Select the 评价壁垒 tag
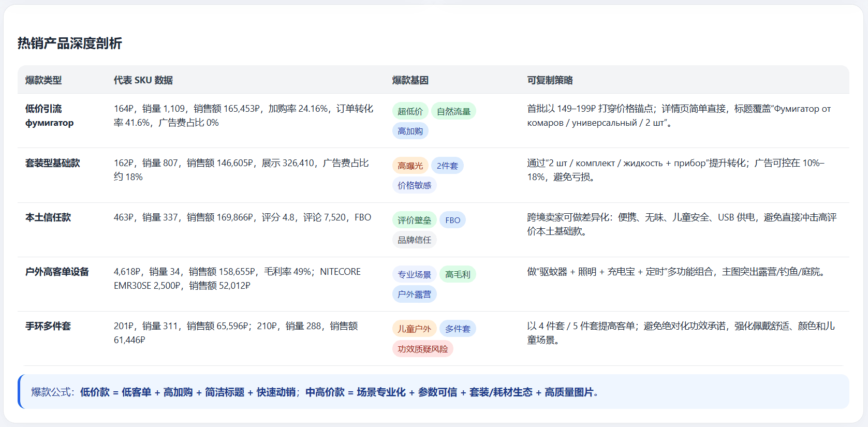The height and width of the screenshot is (427, 868). pos(414,220)
